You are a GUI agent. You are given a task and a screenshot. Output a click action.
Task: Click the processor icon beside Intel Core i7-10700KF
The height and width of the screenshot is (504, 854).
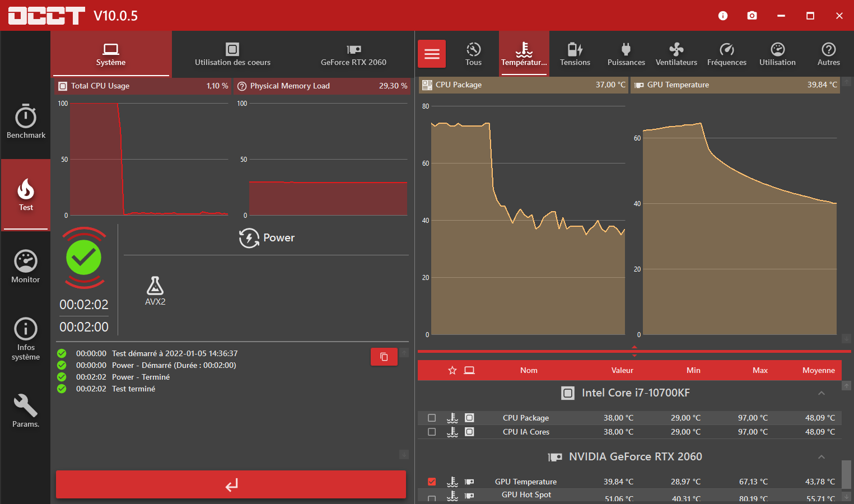click(x=568, y=393)
